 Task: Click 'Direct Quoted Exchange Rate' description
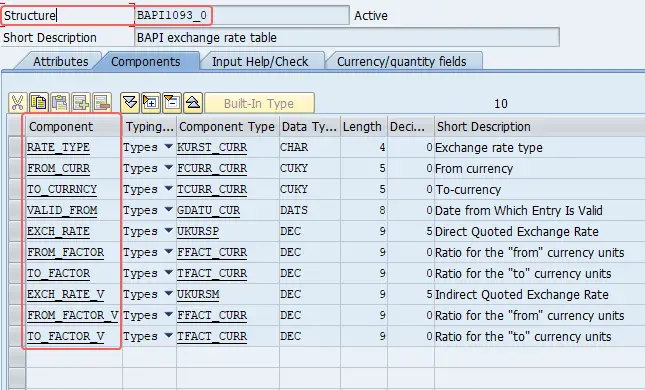pos(517,232)
